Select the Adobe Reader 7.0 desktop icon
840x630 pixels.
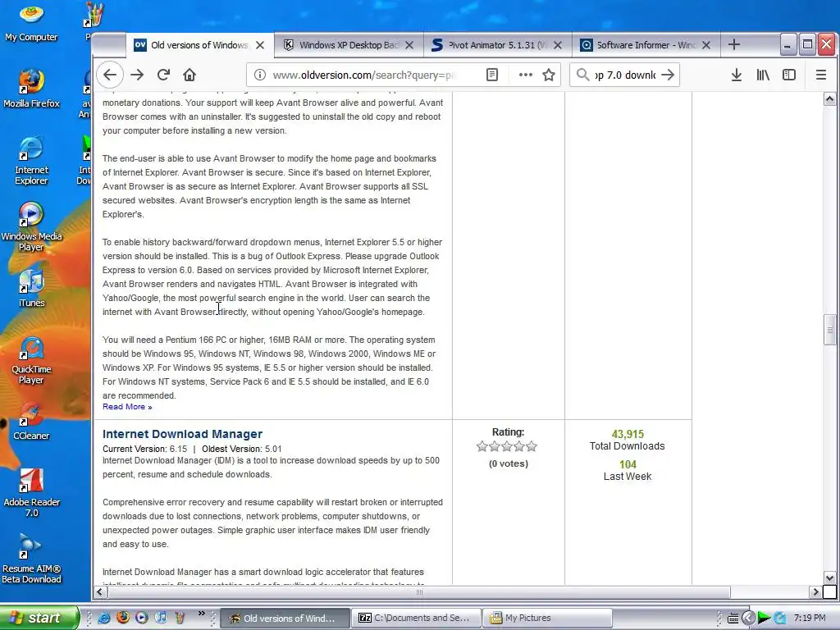pos(31,493)
